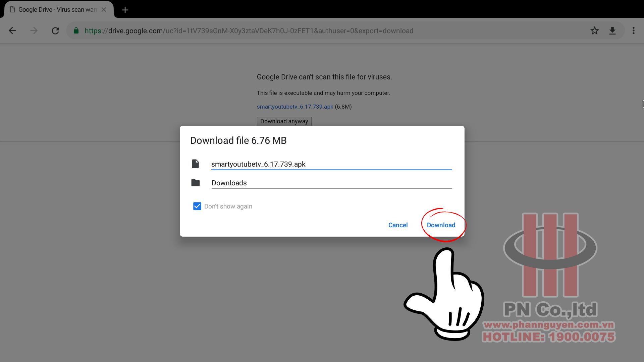Click the green padlock site info icon
The image size is (644, 362).
[x=76, y=31]
